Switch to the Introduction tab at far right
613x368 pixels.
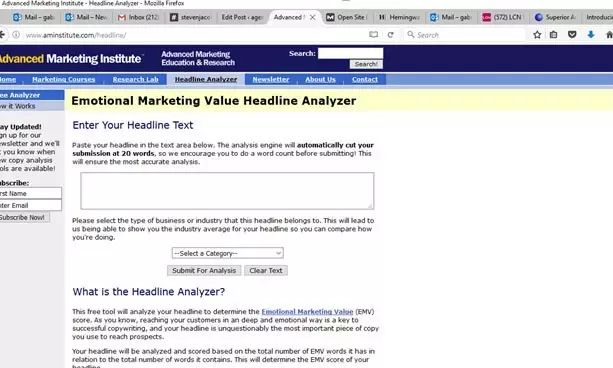point(598,17)
